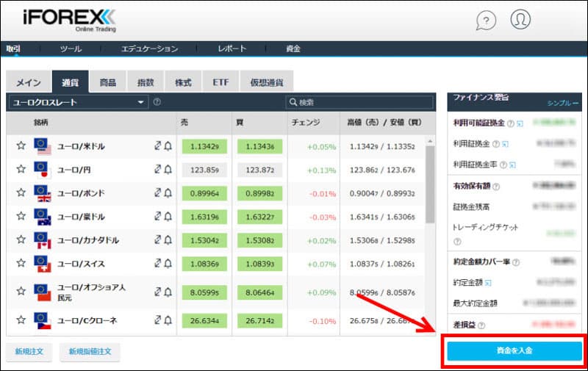The width and height of the screenshot is (588, 371).
Task: Toggle favorite star for ユーロ/米ドル
Action: (x=21, y=146)
